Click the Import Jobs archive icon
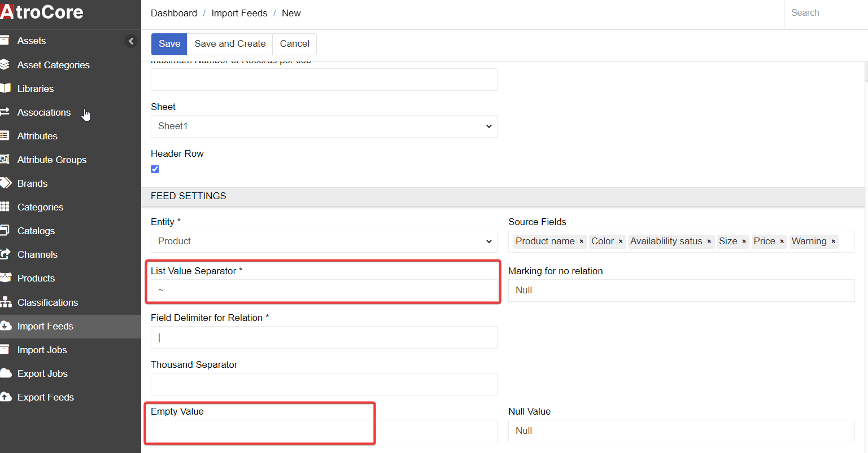This screenshot has height=453, width=868. 5,350
